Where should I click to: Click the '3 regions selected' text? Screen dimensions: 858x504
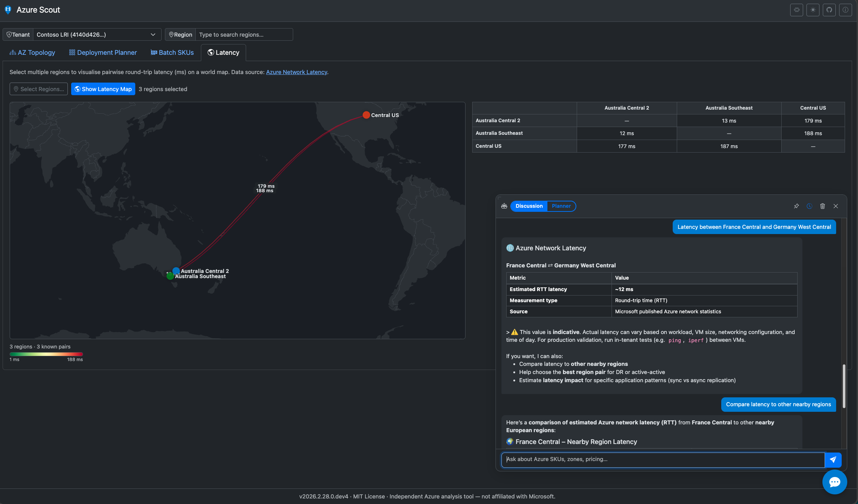163,89
